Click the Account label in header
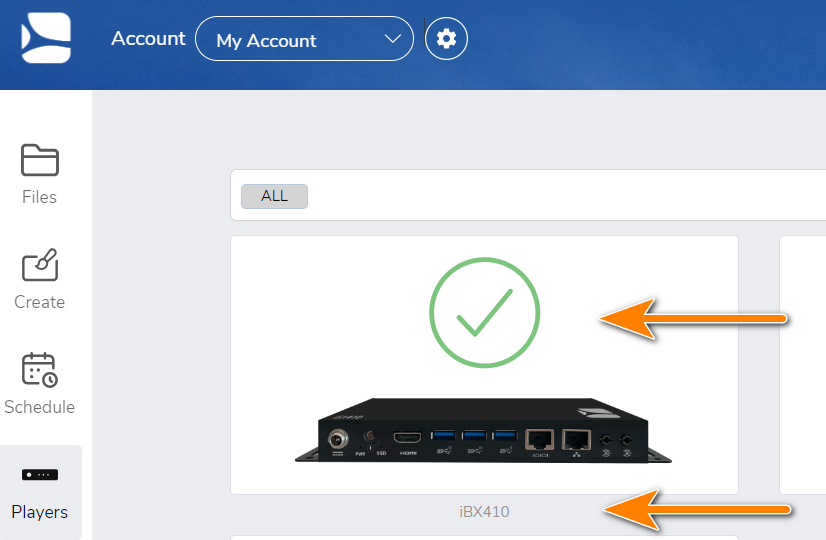Image resolution: width=826 pixels, height=540 pixels. (x=148, y=38)
